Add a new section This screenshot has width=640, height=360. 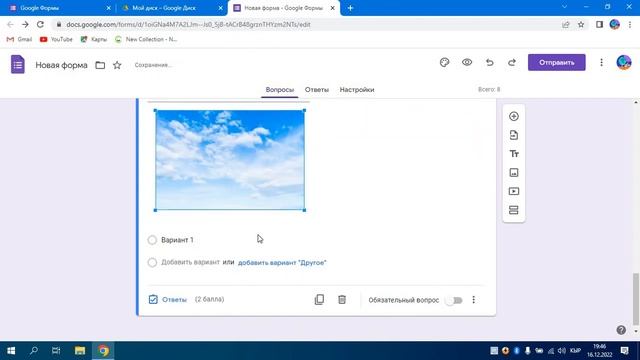click(514, 210)
